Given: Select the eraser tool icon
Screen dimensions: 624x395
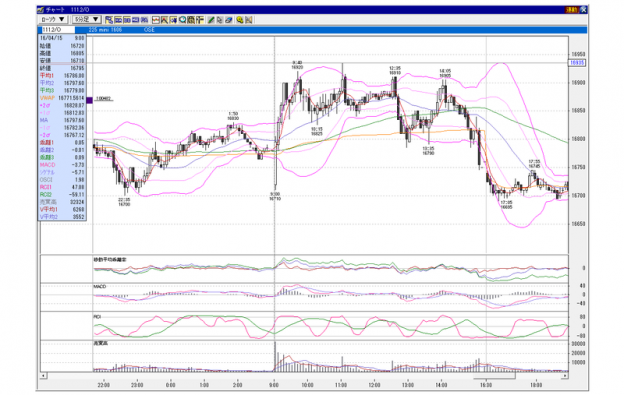Looking at the screenshot, I should coord(228,19).
